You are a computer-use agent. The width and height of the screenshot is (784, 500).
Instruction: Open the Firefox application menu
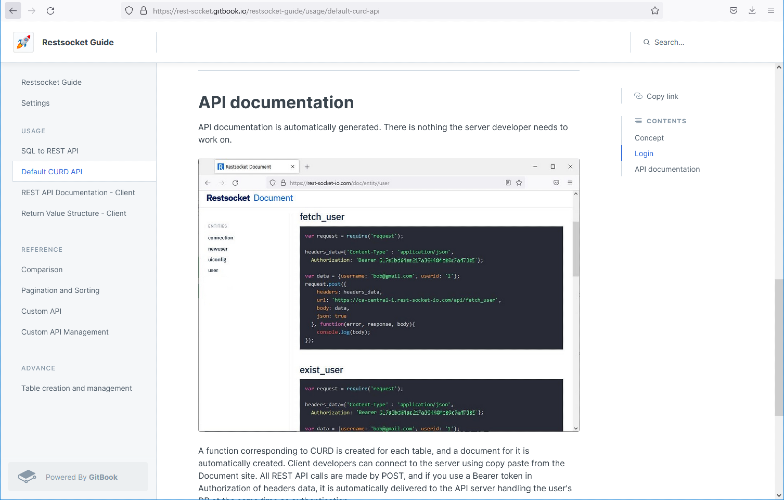click(771, 10)
